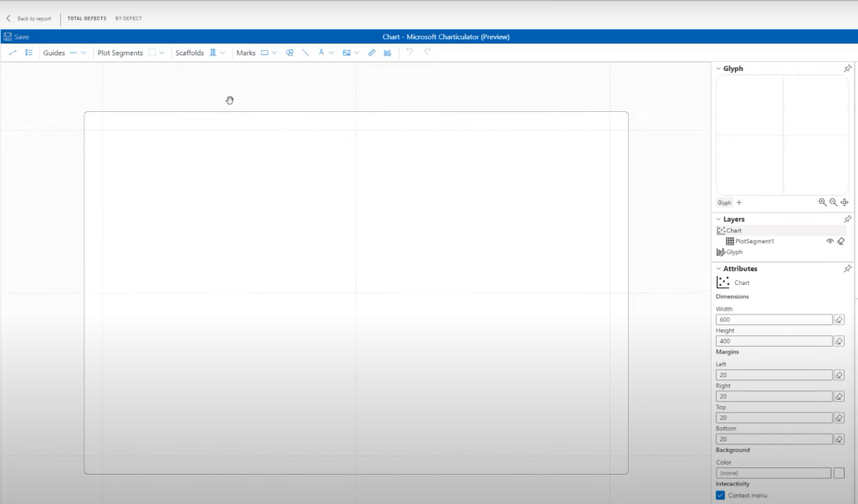Open the Background color swatch
The image size is (858, 504).
[839, 473]
